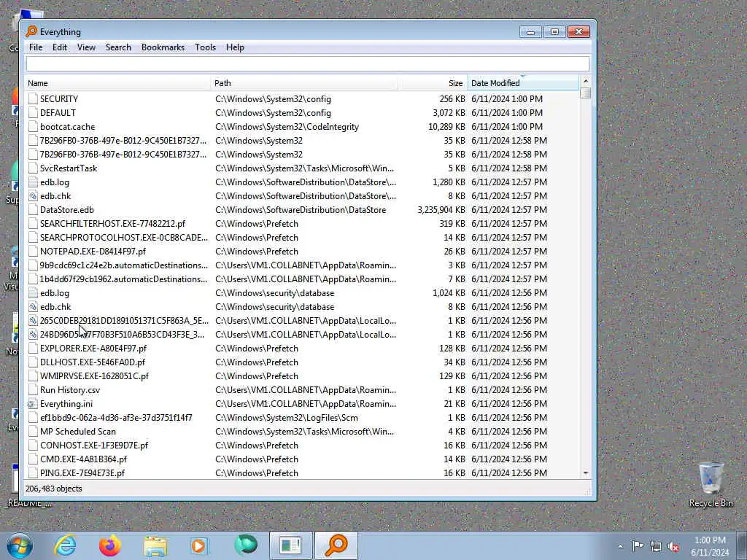
Task: Click the edb.chk icon in security\database row
Action: tap(33, 307)
